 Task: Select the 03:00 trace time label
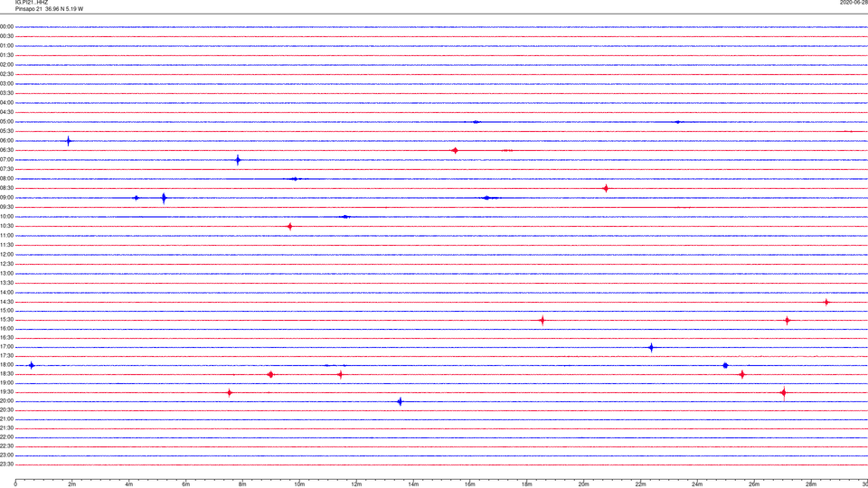tap(6, 83)
